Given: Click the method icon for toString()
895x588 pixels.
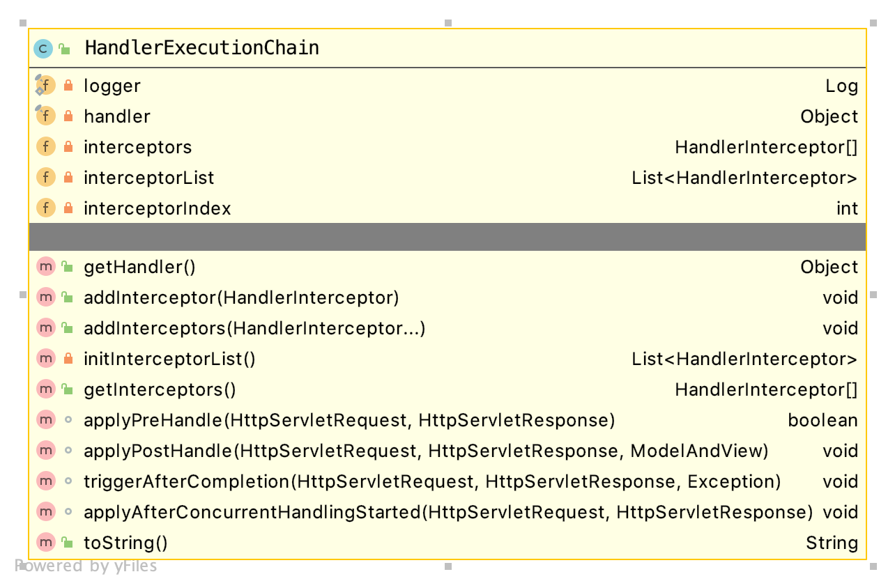Looking at the screenshot, I should [45, 543].
